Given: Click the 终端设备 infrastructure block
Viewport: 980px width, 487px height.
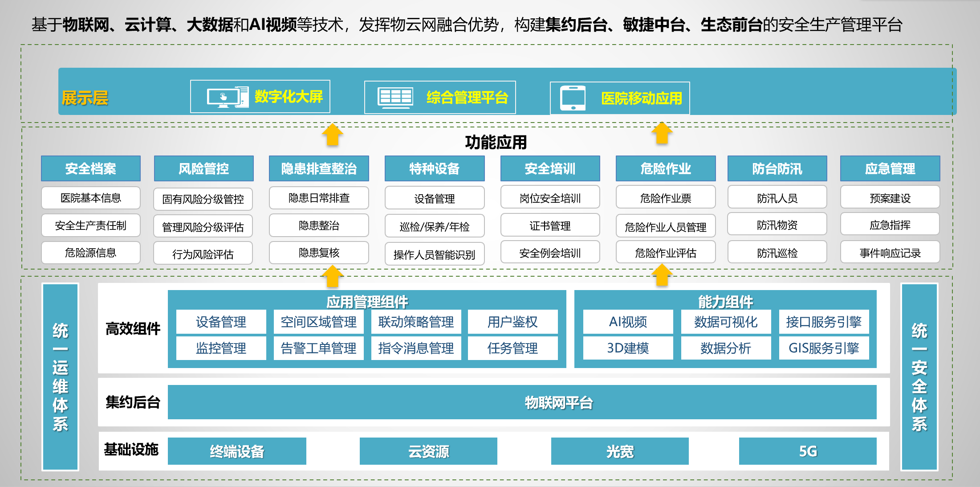Looking at the screenshot, I should [x=237, y=451].
